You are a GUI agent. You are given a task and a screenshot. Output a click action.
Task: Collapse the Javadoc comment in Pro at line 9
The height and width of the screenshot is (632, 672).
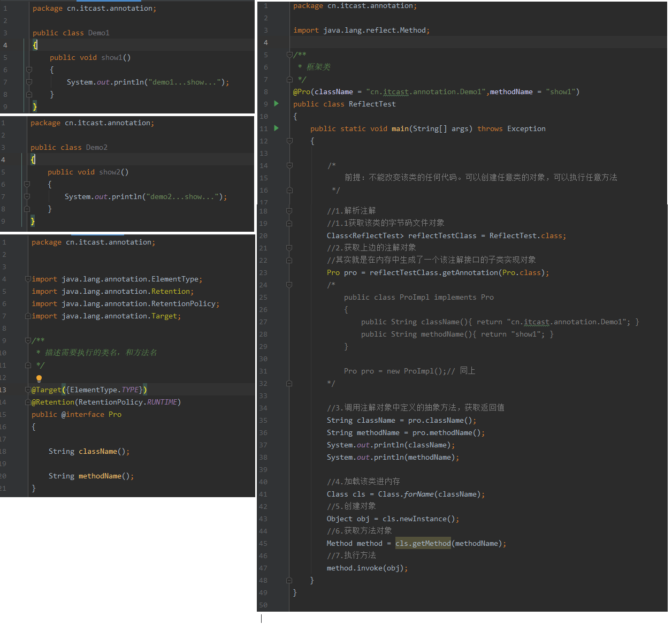pos(28,340)
